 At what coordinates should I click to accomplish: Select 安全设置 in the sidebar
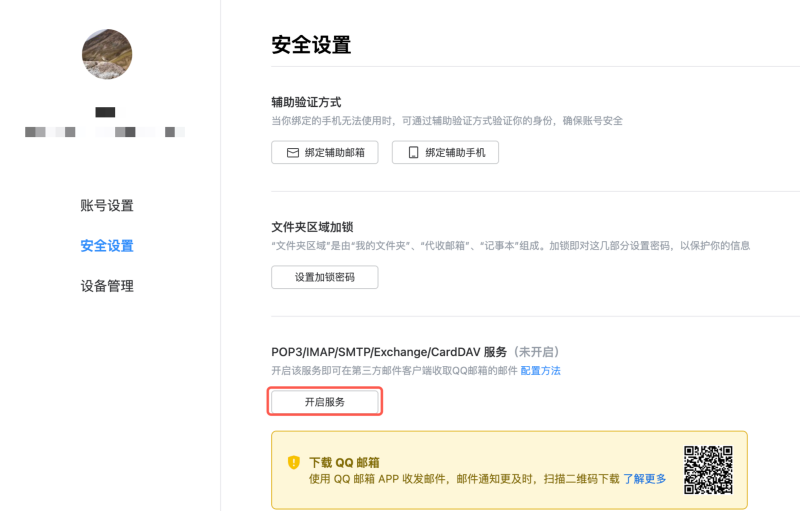tap(107, 246)
